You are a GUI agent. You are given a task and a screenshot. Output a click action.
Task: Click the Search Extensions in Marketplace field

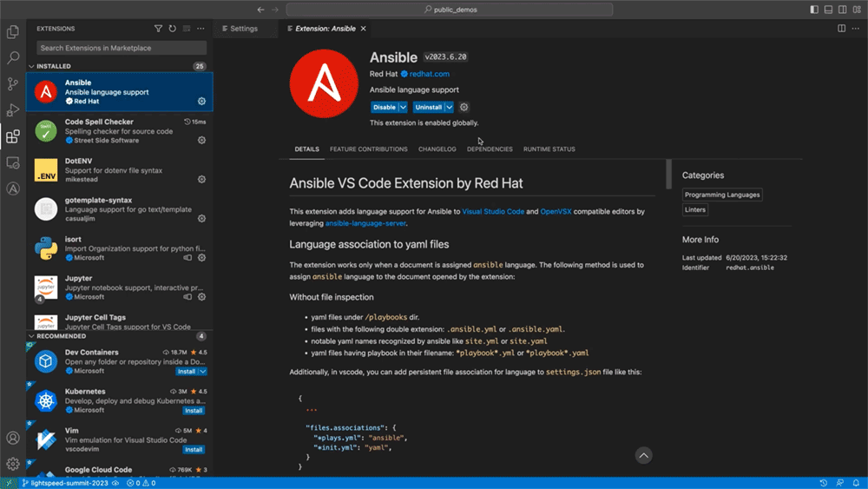pos(122,48)
